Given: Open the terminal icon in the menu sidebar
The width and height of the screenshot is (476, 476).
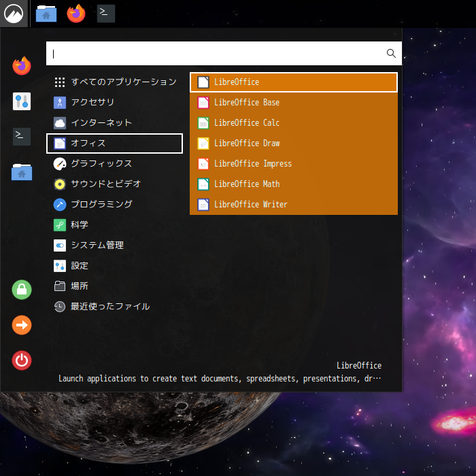Looking at the screenshot, I should coord(22,136).
